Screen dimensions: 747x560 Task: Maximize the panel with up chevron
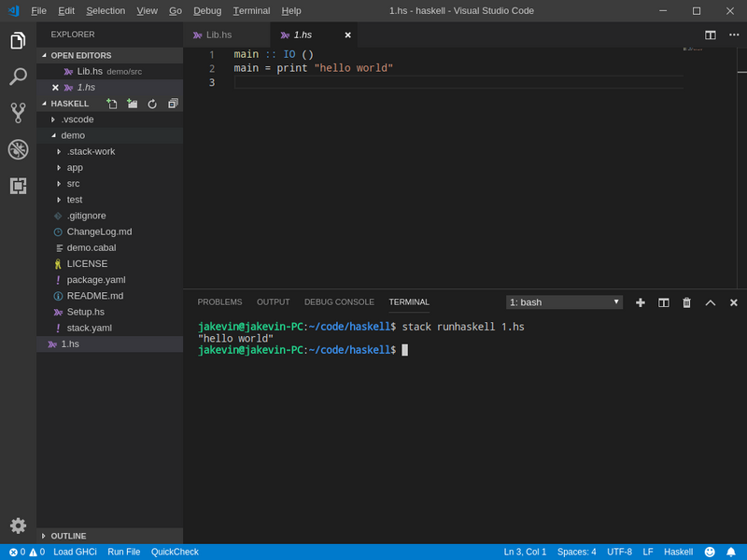[711, 302]
